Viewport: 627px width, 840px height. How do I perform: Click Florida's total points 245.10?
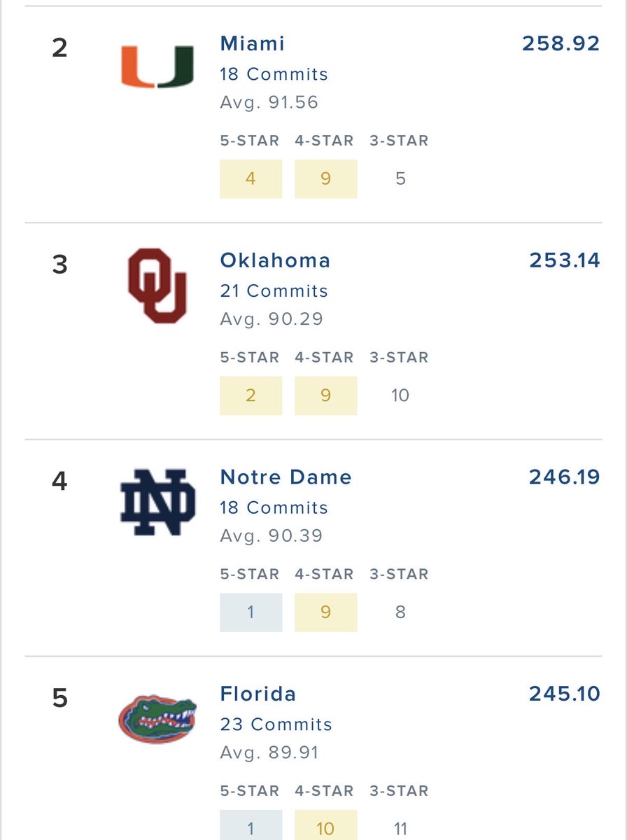(x=564, y=694)
